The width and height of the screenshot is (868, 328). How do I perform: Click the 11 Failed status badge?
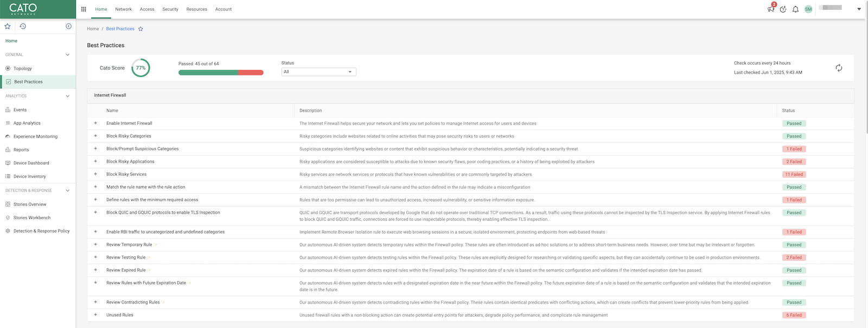(794, 174)
